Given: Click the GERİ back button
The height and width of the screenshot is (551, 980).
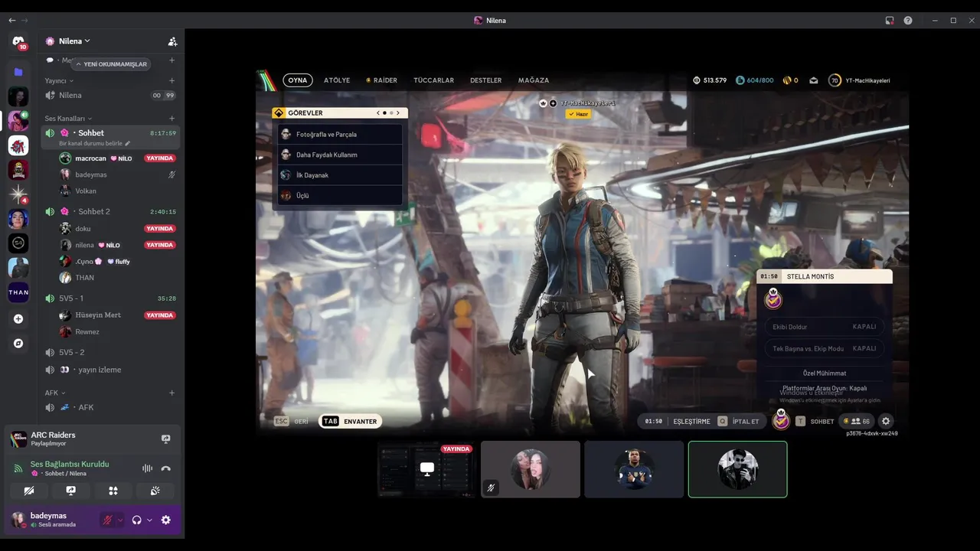Looking at the screenshot, I should coord(292,422).
